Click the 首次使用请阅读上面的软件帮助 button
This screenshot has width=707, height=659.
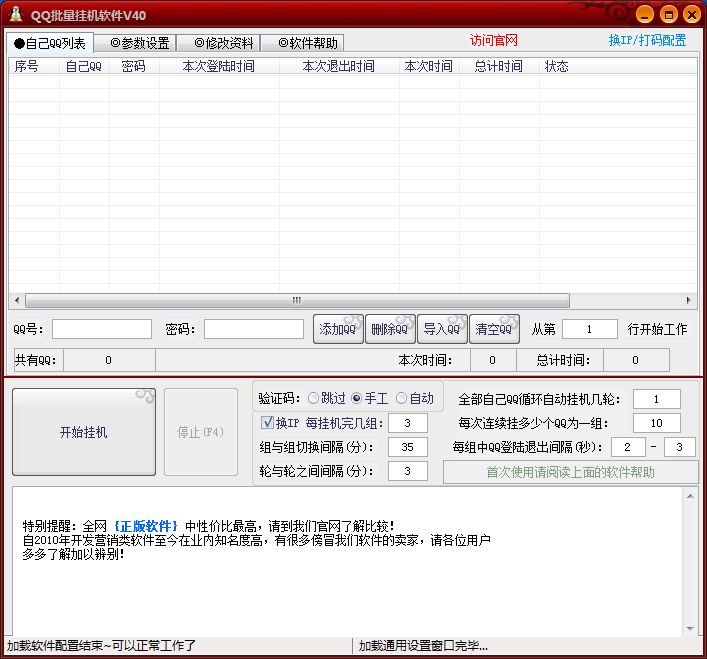tap(570, 472)
